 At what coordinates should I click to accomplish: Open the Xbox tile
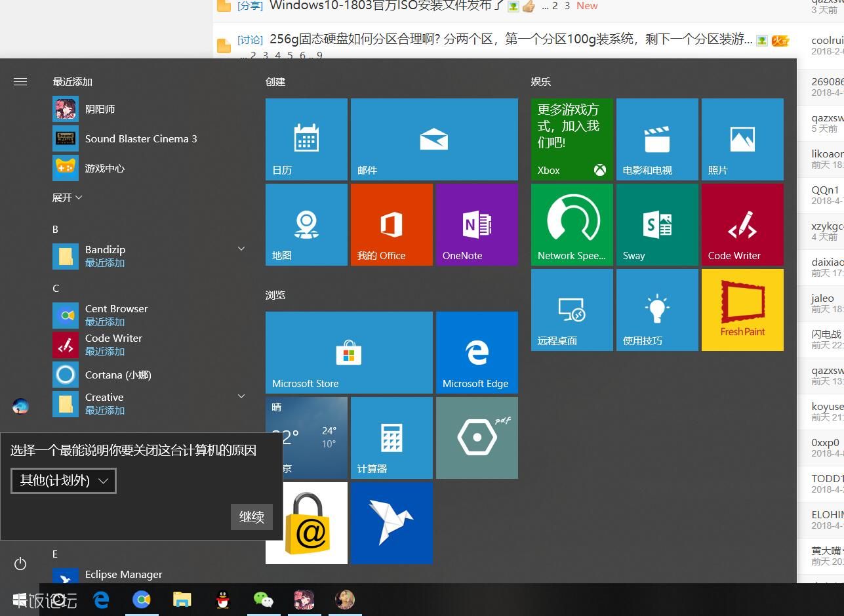[x=572, y=139]
